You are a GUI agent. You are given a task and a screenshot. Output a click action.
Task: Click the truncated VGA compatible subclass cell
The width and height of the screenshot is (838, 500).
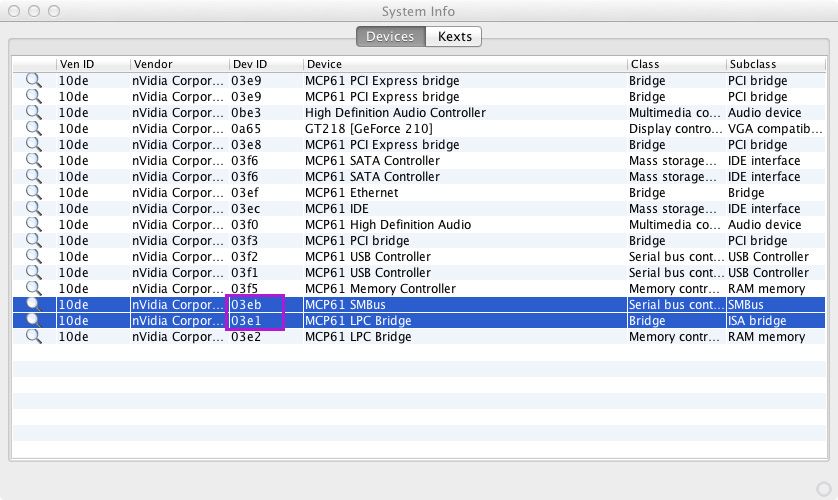(775, 129)
